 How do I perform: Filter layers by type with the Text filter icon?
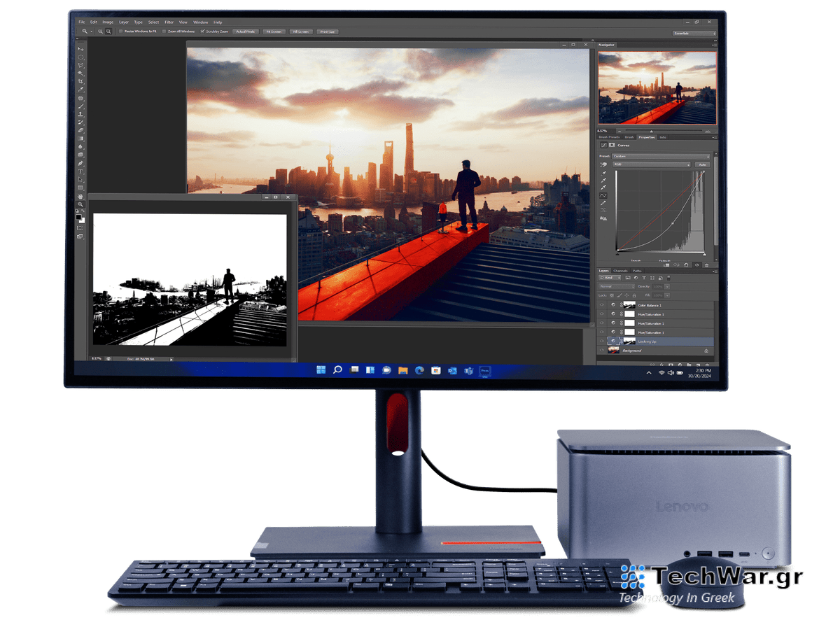(x=644, y=278)
